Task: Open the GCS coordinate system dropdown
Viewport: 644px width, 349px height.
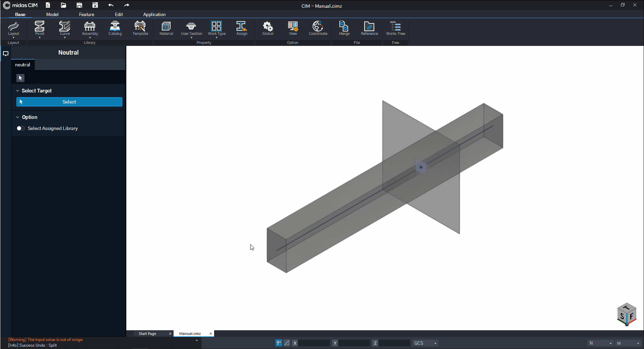Action: [426, 343]
